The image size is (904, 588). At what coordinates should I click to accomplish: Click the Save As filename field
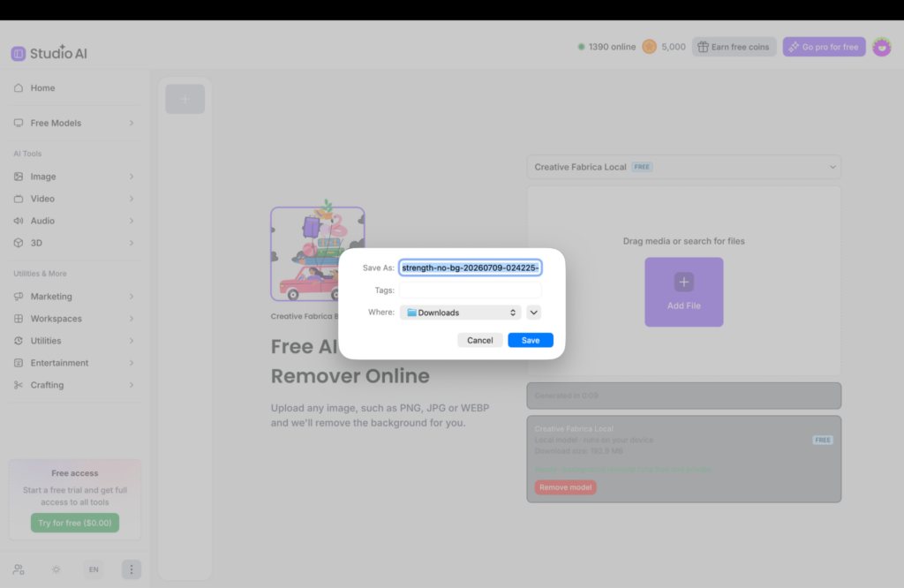[x=471, y=268]
